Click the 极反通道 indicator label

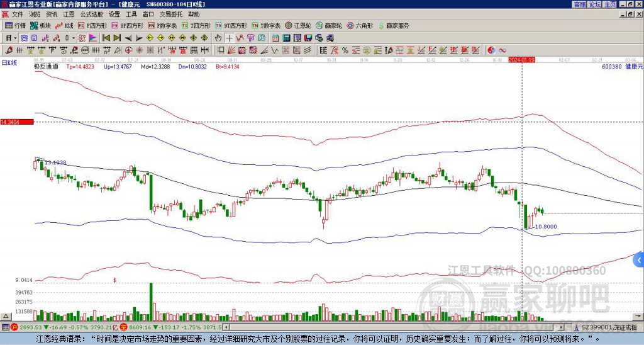tap(46, 66)
